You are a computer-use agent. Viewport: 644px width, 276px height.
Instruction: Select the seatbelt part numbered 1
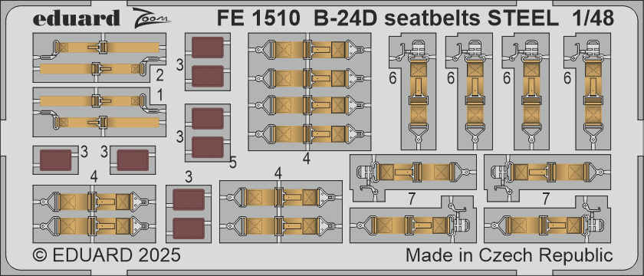tap(100, 112)
